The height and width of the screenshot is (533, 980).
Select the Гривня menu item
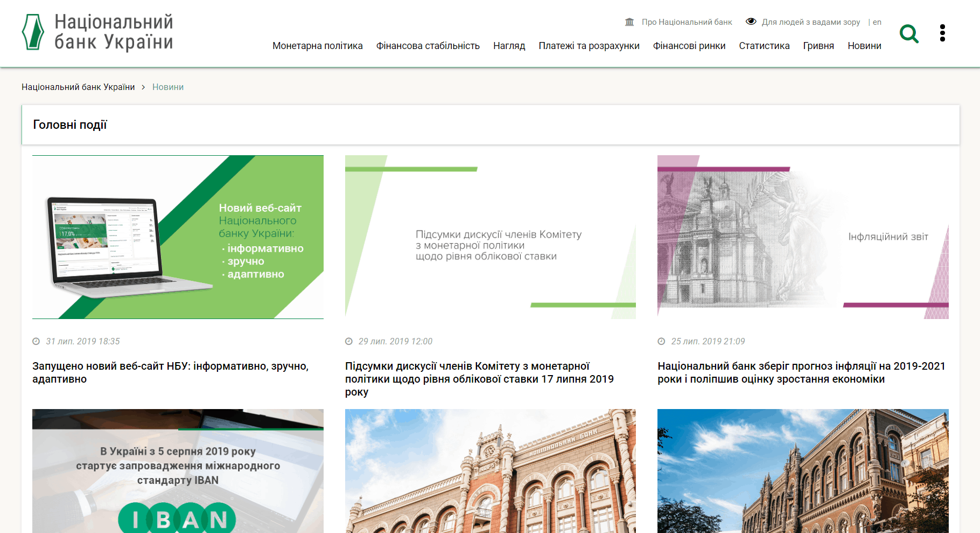pyautogui.click(x=818, y=46)
